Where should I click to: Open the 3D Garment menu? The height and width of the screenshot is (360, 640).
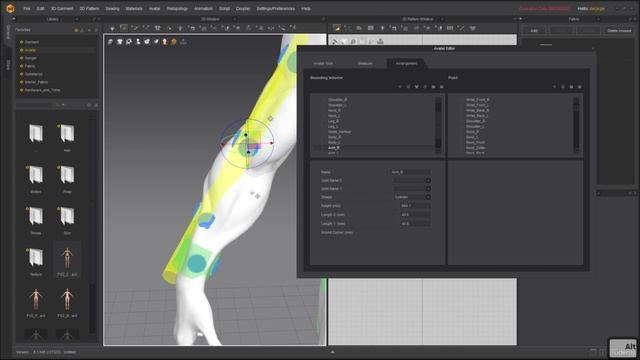pos(62,9)
